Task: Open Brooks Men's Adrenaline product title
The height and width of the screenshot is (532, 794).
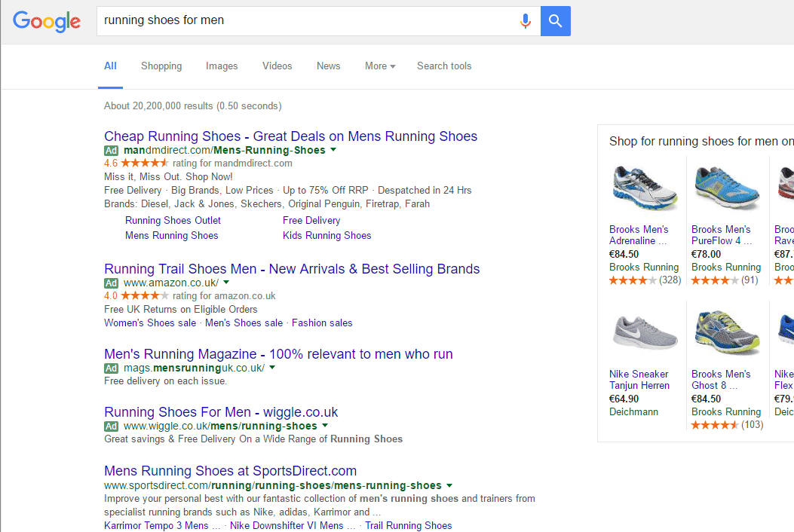Action: click(639, 235)
